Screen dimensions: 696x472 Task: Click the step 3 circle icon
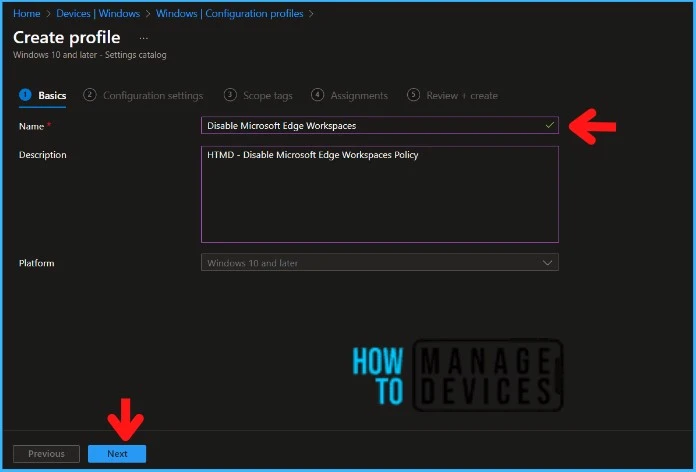coord(230,95)
